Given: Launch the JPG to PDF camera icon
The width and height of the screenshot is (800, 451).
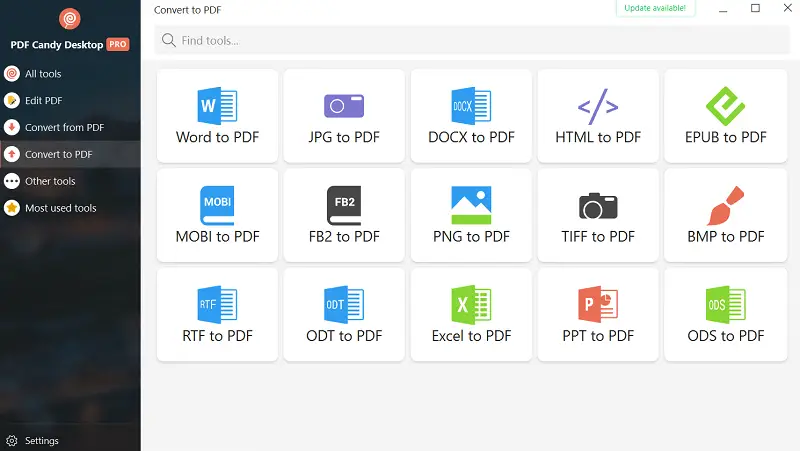Looking at the screenshot, I should tap(344, 106).
